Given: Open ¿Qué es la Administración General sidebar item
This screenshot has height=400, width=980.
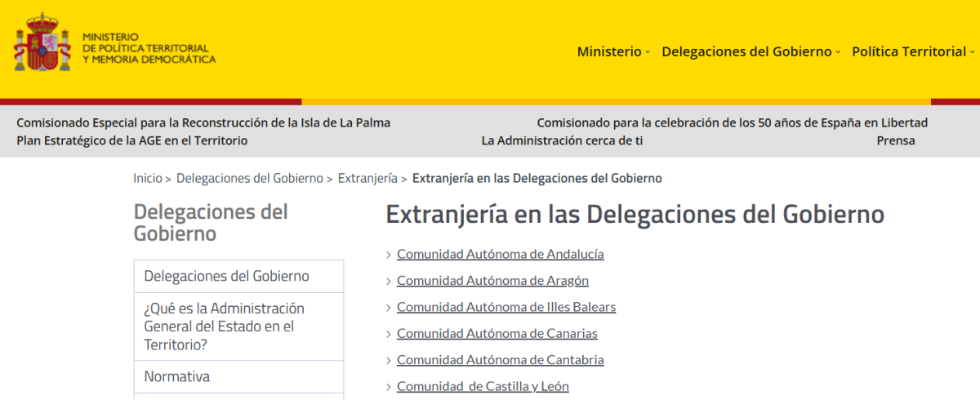Looking at the screenshot, I should point(238,327).
